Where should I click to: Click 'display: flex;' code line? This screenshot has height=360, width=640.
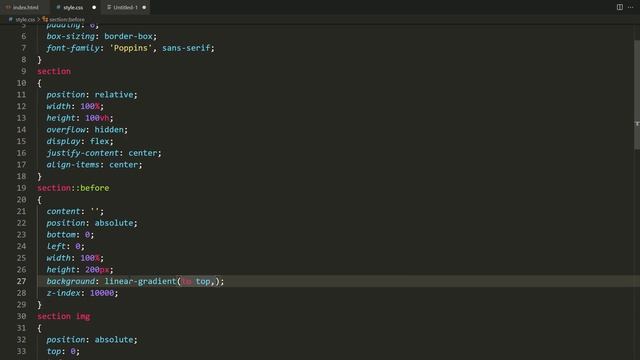pyautogui.click(x=80, y=141)
